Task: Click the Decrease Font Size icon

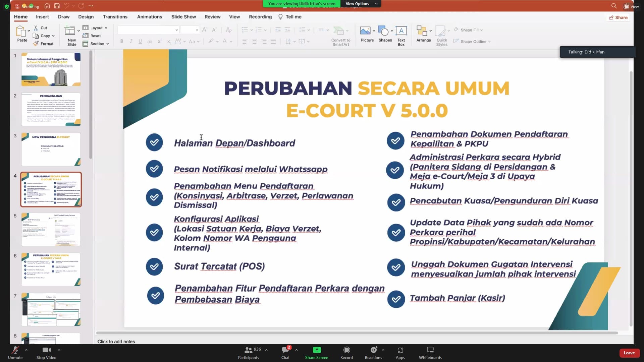Action: coord(214,30)
